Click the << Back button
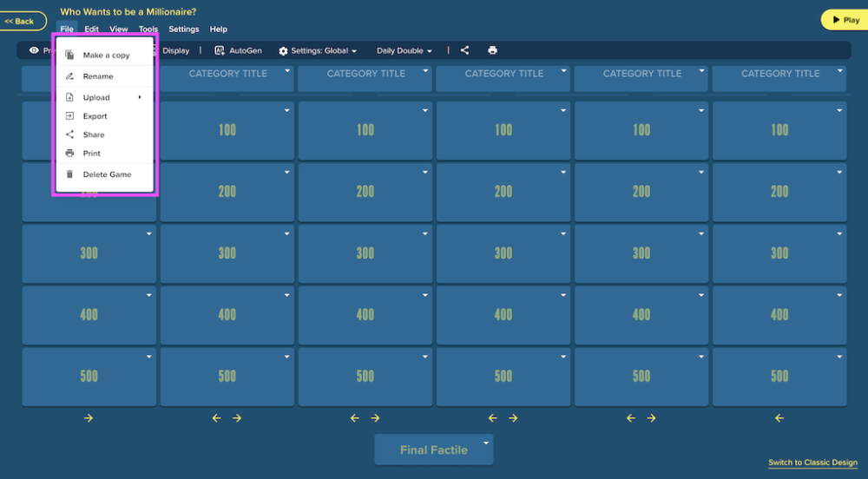The width and height of the screenshot is (868, 479). tap(23, 21)
